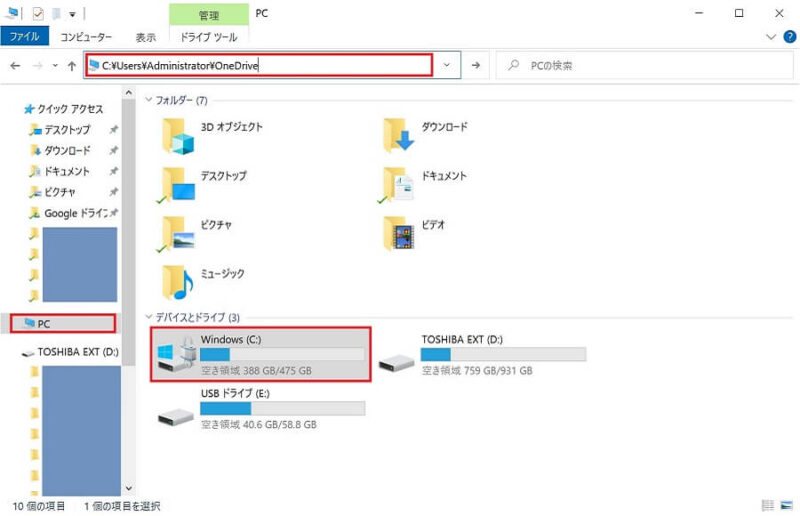The width and height of the screenshot is (800, 516).
Task: Open the ミュージック folder icon
Action: pos(178,282)
